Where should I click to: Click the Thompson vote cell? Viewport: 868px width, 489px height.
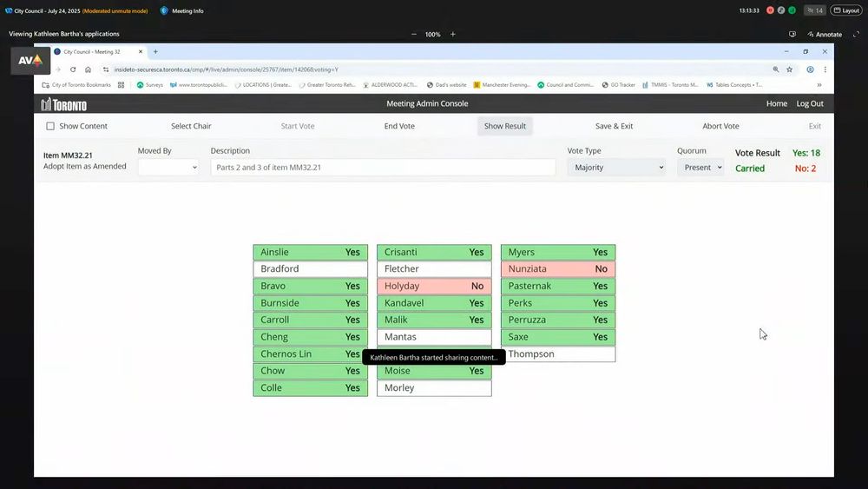(x=558, y=354)
